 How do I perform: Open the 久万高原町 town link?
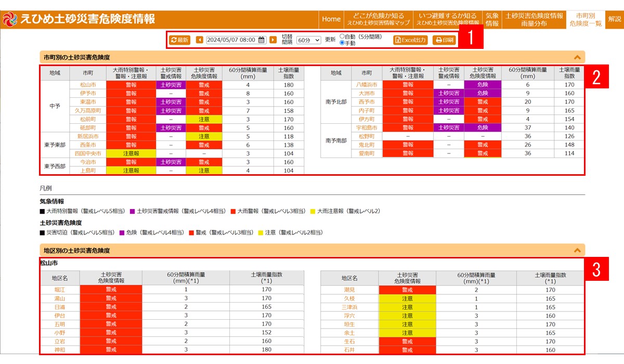pos(88,111)
